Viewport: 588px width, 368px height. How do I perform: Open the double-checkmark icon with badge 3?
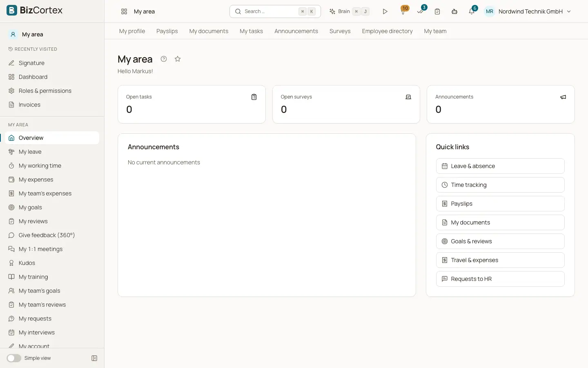(421, 11)
